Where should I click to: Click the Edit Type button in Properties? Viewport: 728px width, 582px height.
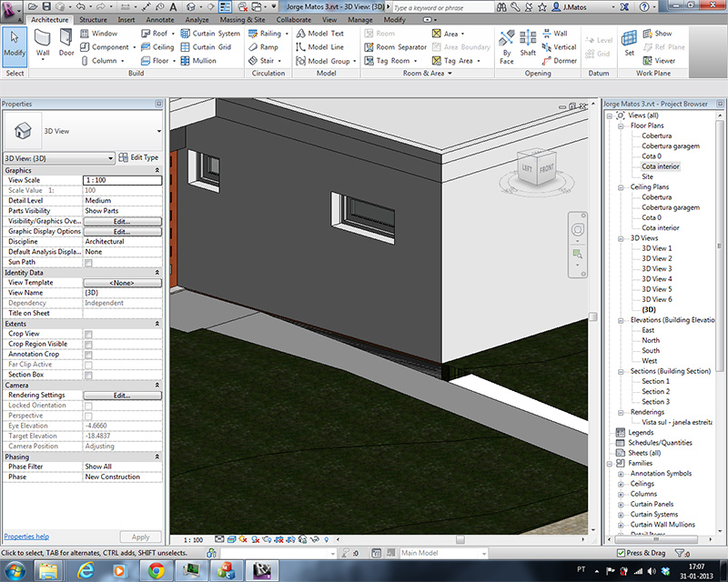(x=143, y=157)
